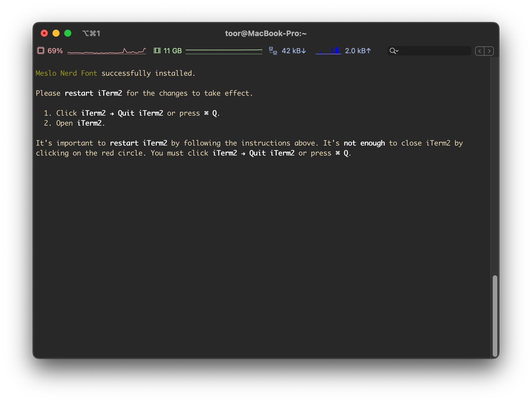Click the memory RAM icon
Viewport: 532px width, 402px height.
157,51
